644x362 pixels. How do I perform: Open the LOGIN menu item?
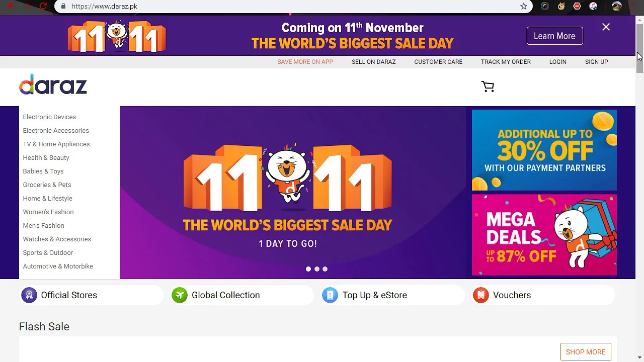[557, 62]
